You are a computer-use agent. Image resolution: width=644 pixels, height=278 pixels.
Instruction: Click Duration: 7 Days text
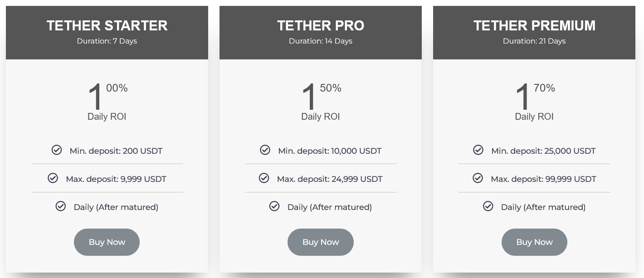point(107,41)
